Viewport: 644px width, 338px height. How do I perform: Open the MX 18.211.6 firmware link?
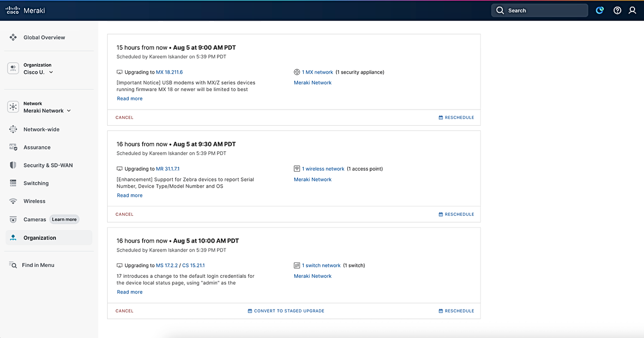[170, 72]
